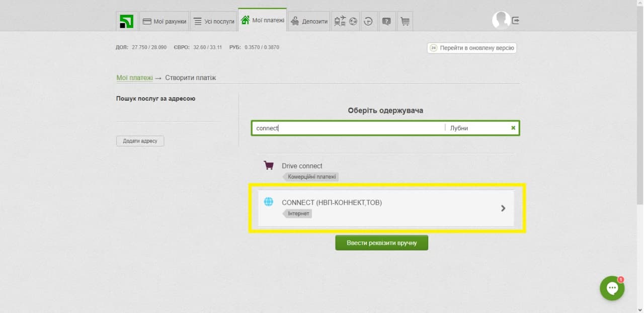Click the 'ДОЛ: 27.750 / 28.090' exchange rate
The image size is (644, 313).
tap(141, 47)
